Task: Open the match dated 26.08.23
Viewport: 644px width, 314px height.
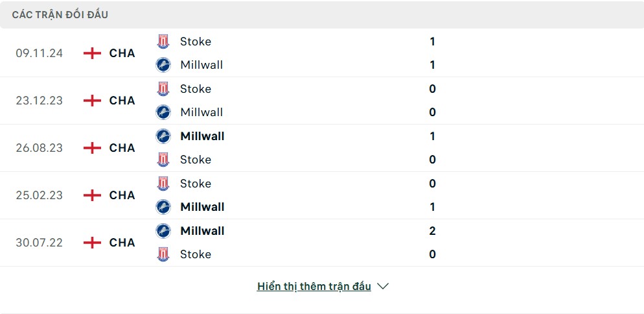Action: point(322,148)
